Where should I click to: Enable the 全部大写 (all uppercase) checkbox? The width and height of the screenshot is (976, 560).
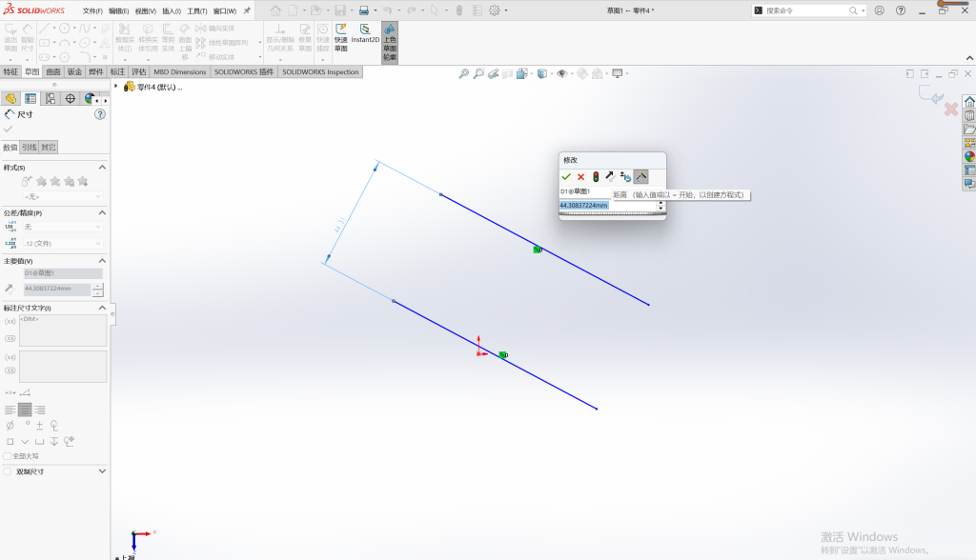(8, 456)
